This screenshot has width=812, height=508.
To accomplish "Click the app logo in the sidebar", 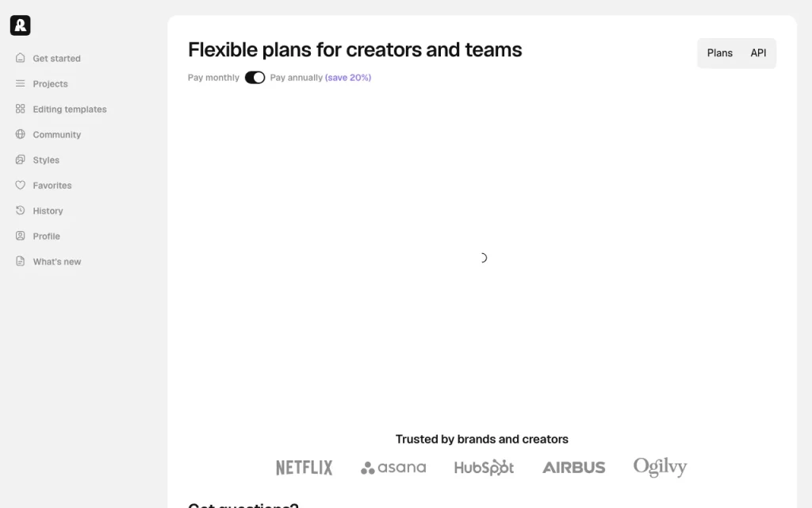I will [x=20, y=25].
